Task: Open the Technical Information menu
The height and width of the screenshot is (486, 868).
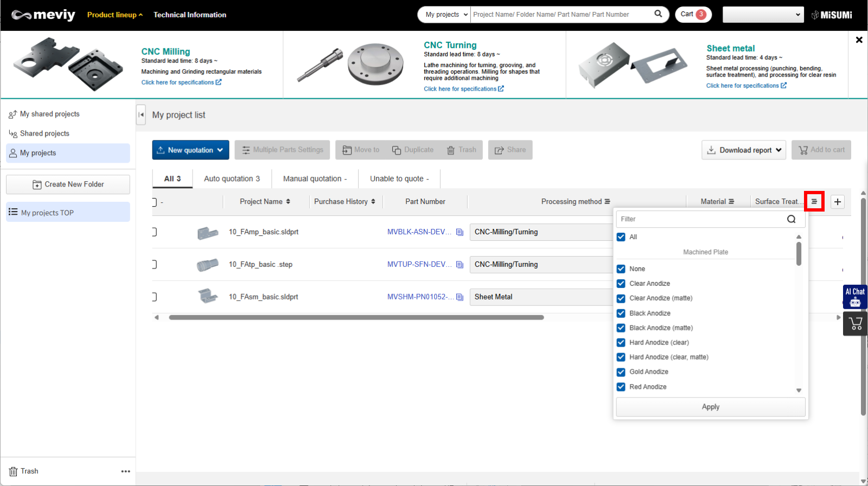Action: (190, 15)
